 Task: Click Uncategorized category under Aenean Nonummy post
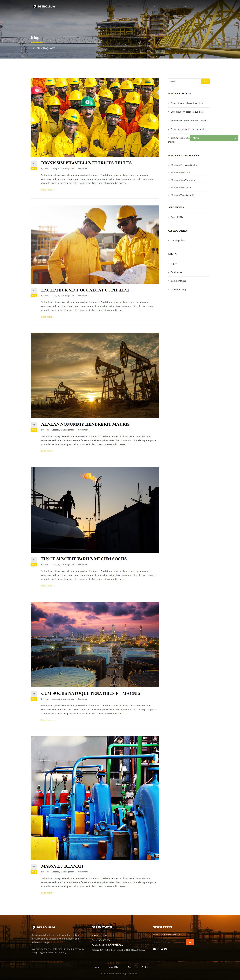[67, 430]
